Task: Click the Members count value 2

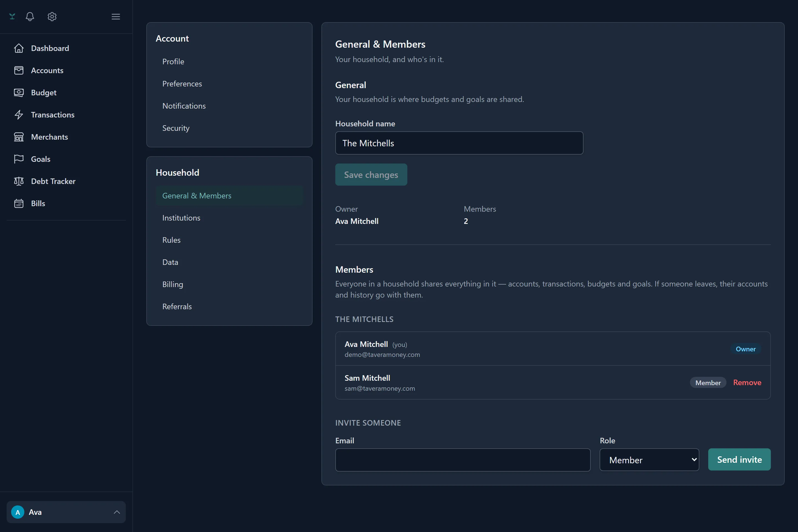Action: pos(466,221)
